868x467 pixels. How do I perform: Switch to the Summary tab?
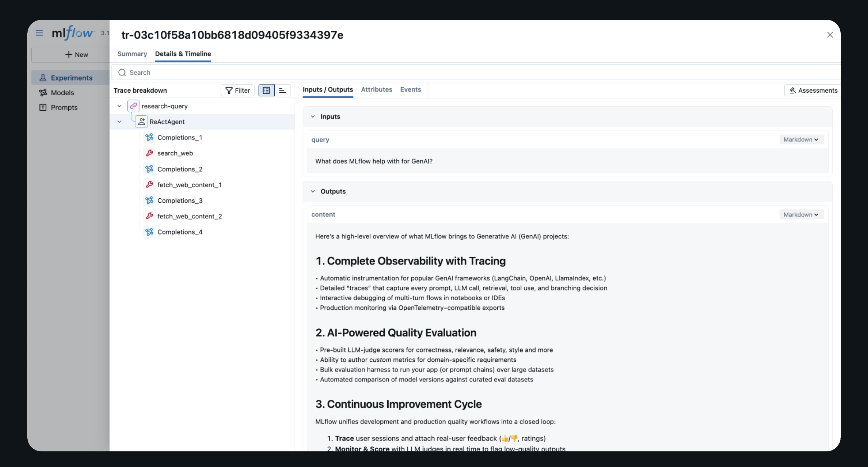(132, 54)
